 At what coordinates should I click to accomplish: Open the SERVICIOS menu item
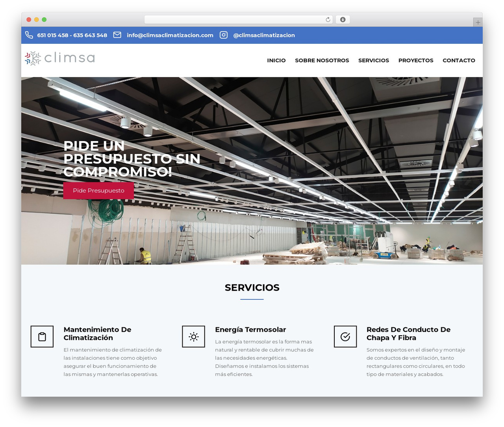(x=374, y=60)
